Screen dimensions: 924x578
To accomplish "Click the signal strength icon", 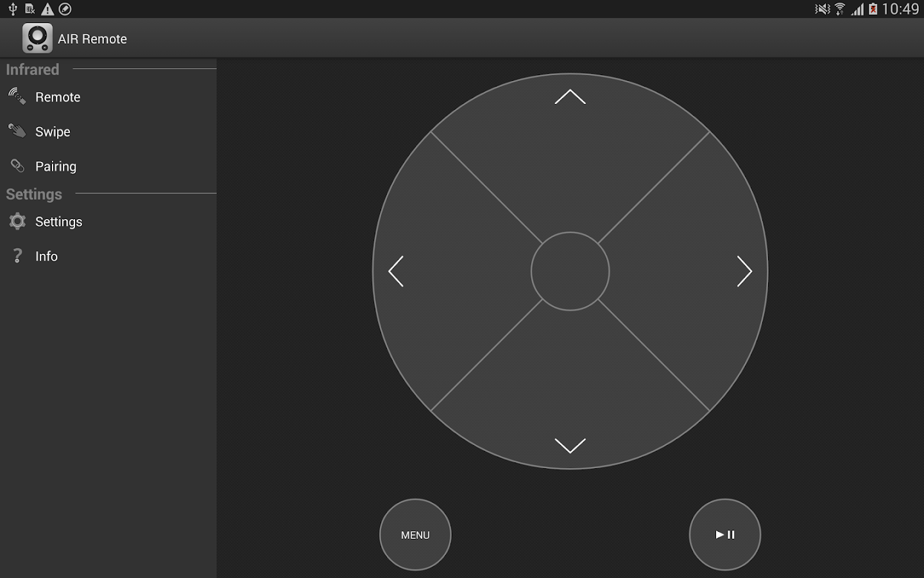I will 857,9.
